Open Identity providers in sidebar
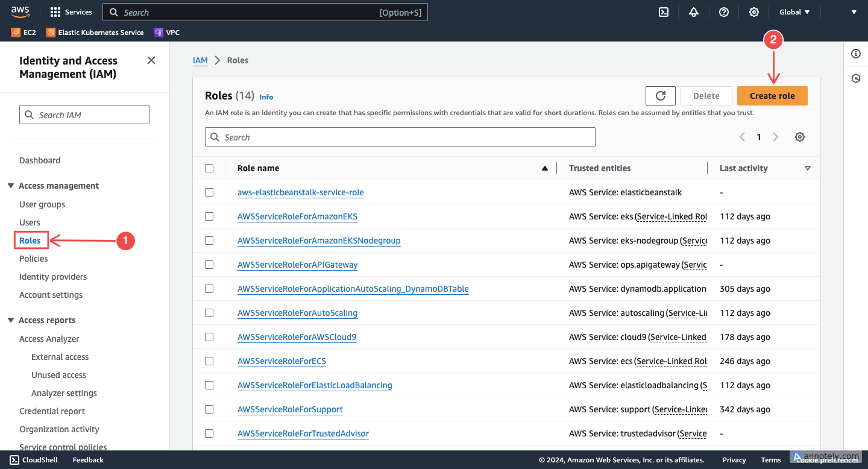Image resolution: width=868 pixels, height=469 pixels. tap(53, 277)
